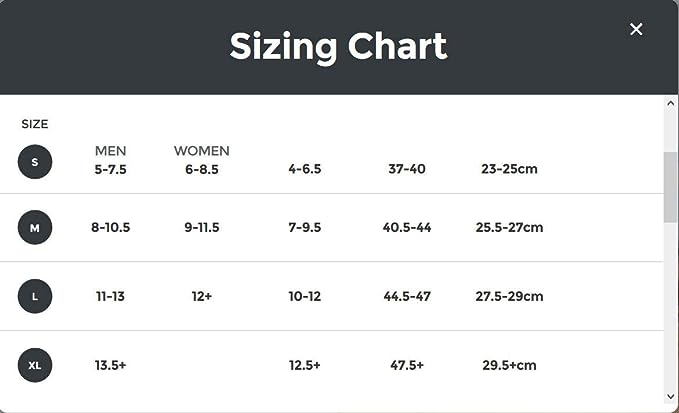Click the scrollbar down arrow
679x413 pixels.
671,397
